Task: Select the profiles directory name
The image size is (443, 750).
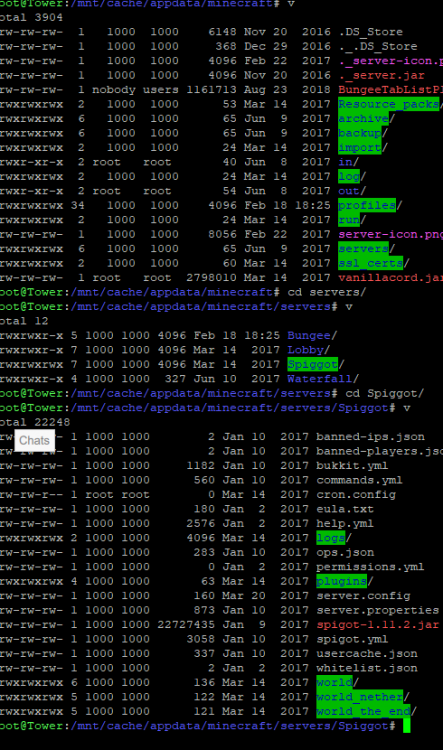Action: pyautogui.click(x=367, y=205)
